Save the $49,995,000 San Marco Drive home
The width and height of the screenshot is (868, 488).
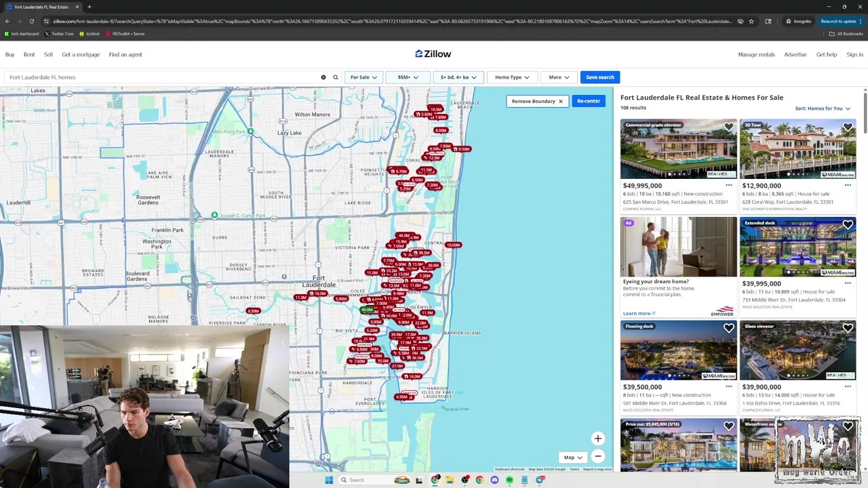pyautogui.click(x=728, y=127)
